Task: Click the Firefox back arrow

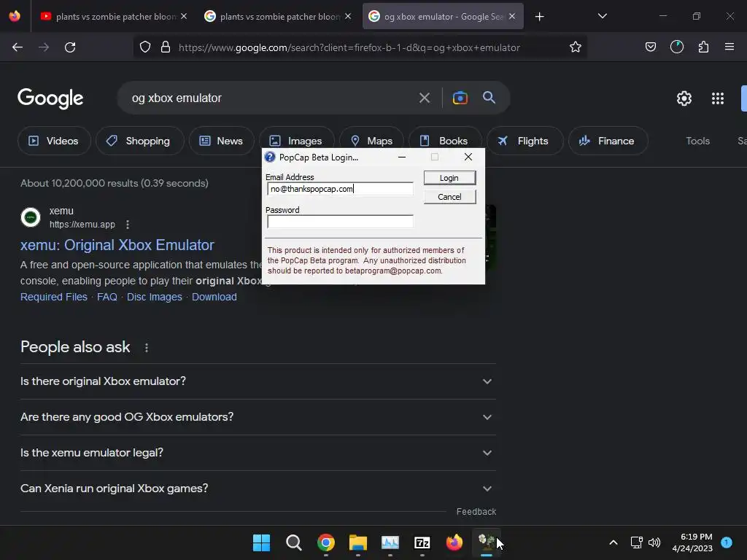Action: (18, 47)
